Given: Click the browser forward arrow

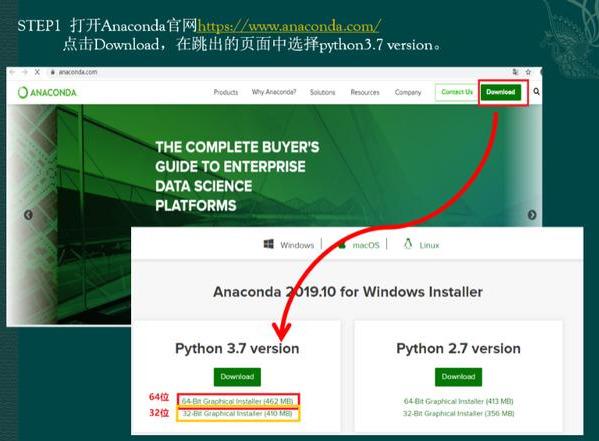Looking at the screenshot, I should [x=25, y=72].
